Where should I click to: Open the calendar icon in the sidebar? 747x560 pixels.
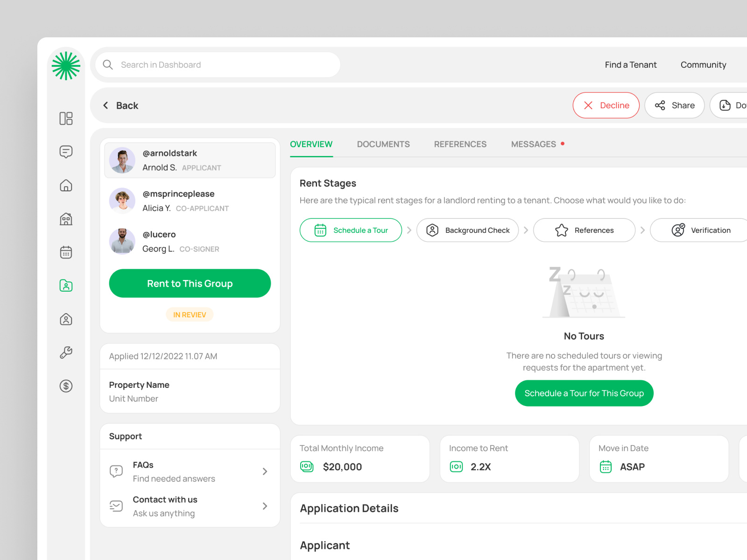coord(66,252)
